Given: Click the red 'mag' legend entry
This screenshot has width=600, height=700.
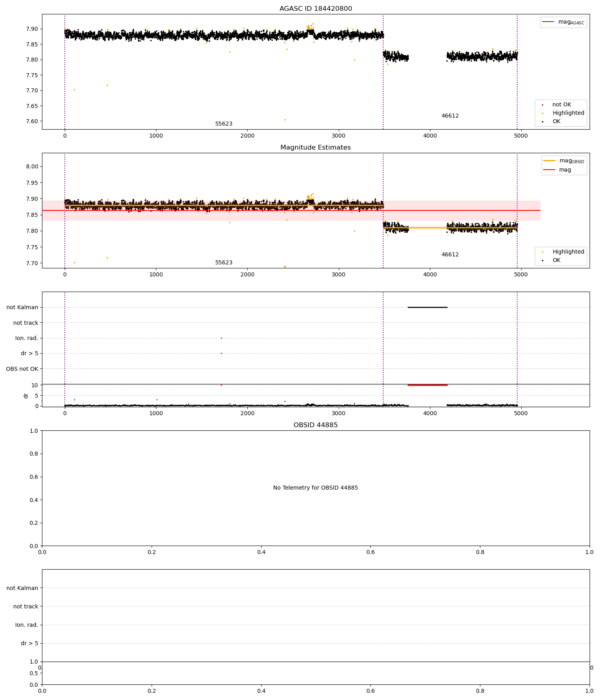Looking at the screenshot, I should tap(565, 170).
